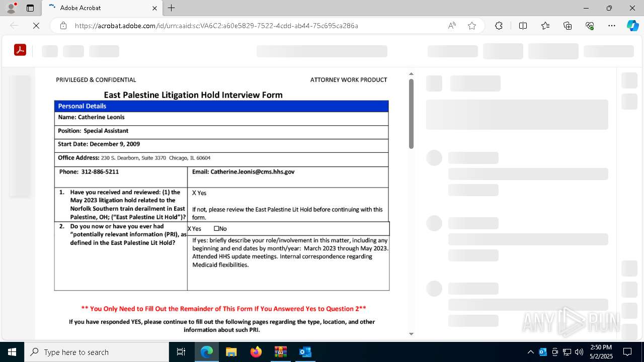Show hidden system tray icons

pos(530,352)
